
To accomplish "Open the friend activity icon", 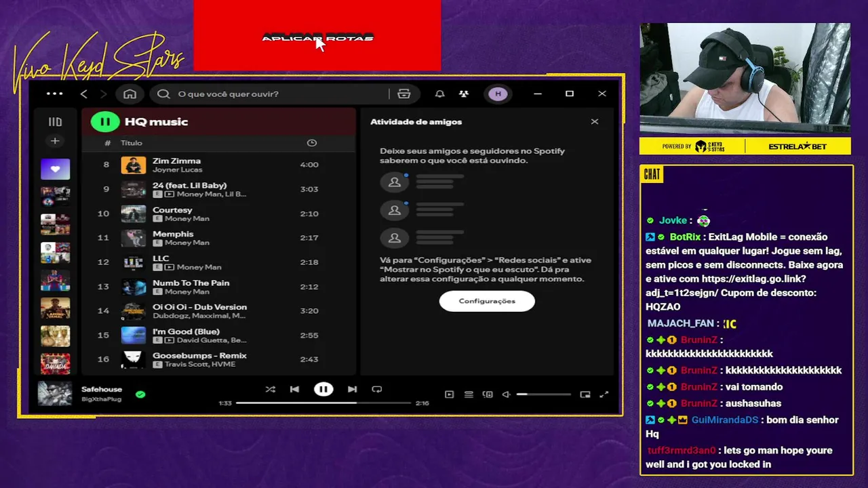I will pos(463,94).
